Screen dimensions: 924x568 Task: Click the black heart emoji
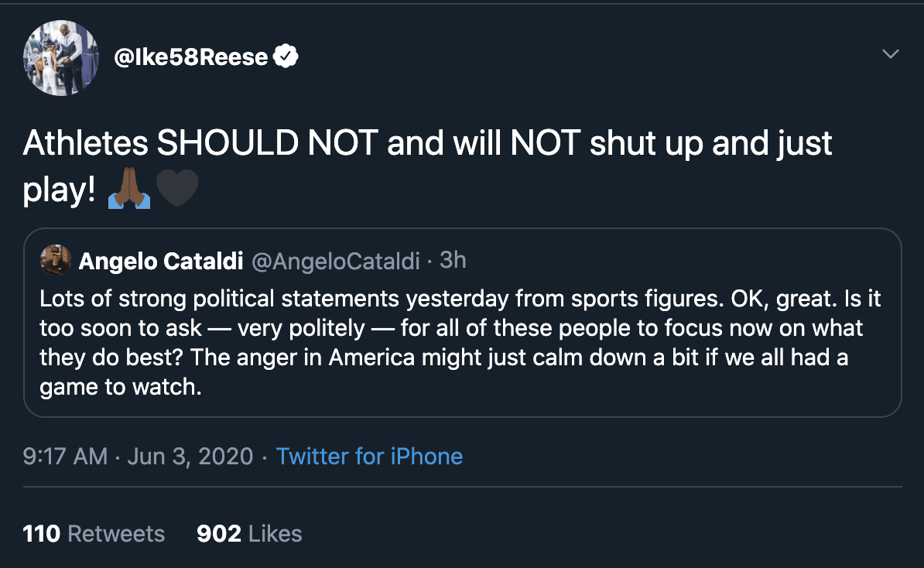177,190
